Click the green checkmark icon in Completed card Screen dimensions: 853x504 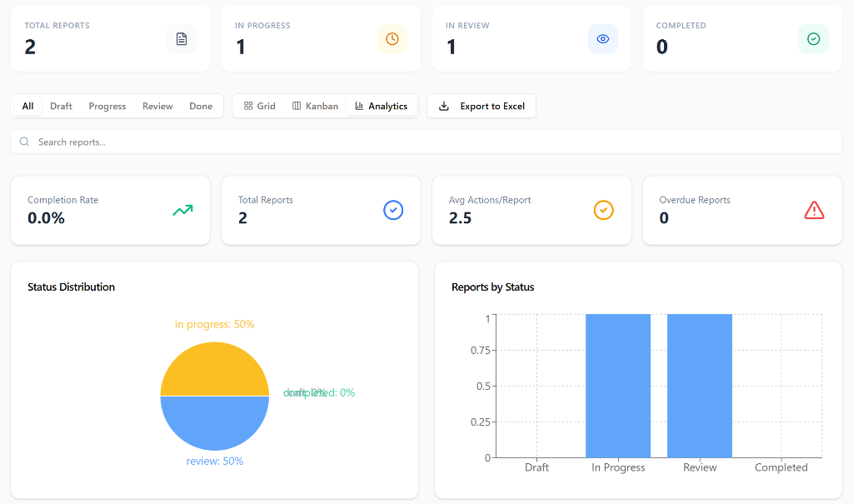point(813,38)
